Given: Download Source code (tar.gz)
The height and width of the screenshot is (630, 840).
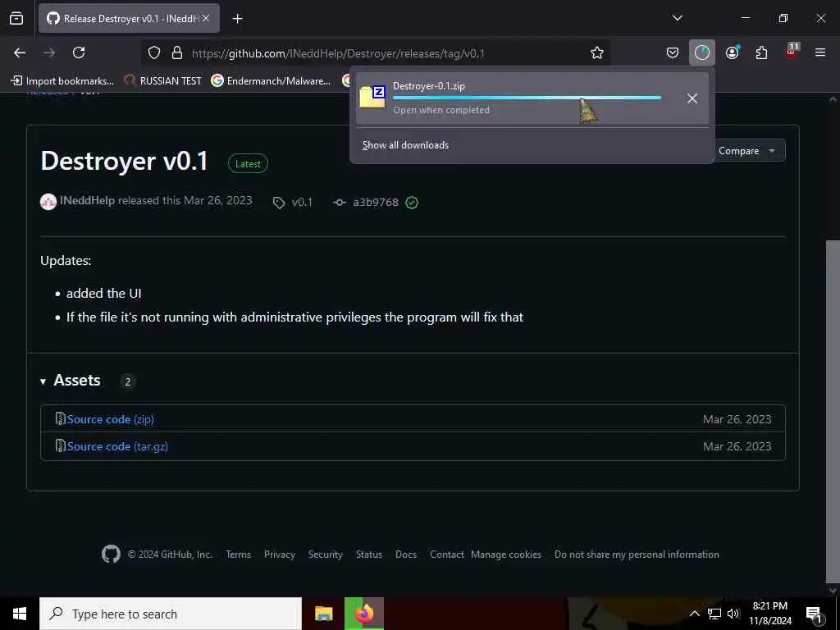Looking at the screenshot, I should 117,446.
